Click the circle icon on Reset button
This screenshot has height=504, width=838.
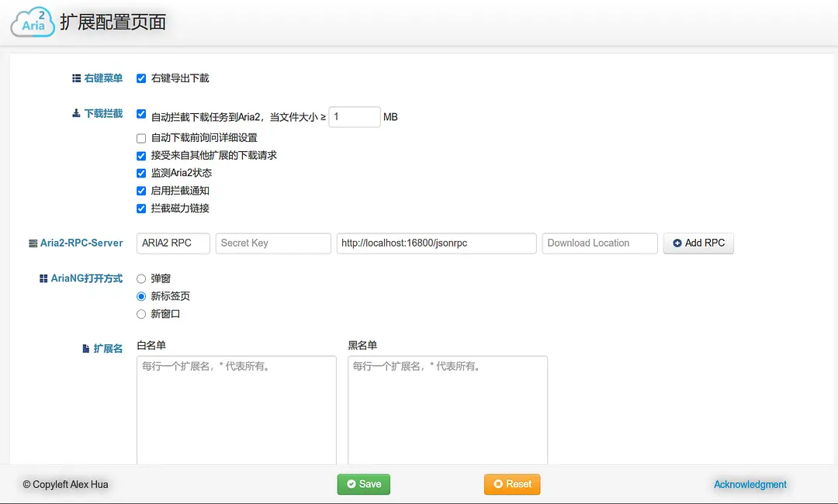497,484
